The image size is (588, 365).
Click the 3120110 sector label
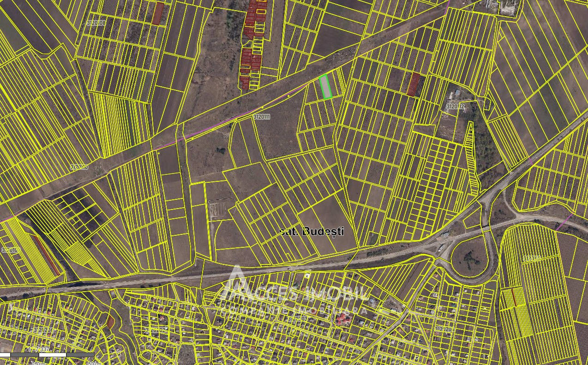[x=79, y=167]
